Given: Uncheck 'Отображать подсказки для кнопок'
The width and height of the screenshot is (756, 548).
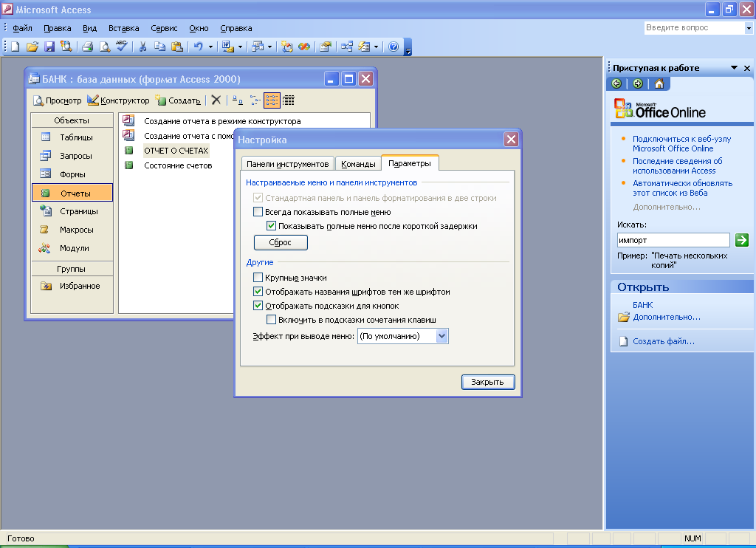Looking at the screenshot, I should pyautogui.click(x=258, y=305).
